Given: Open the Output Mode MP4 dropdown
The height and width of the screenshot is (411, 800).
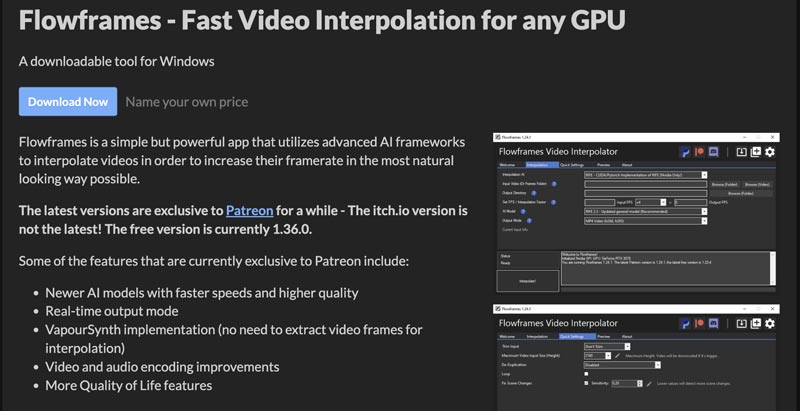Looking at the screenshot, I should pos(645,221).
